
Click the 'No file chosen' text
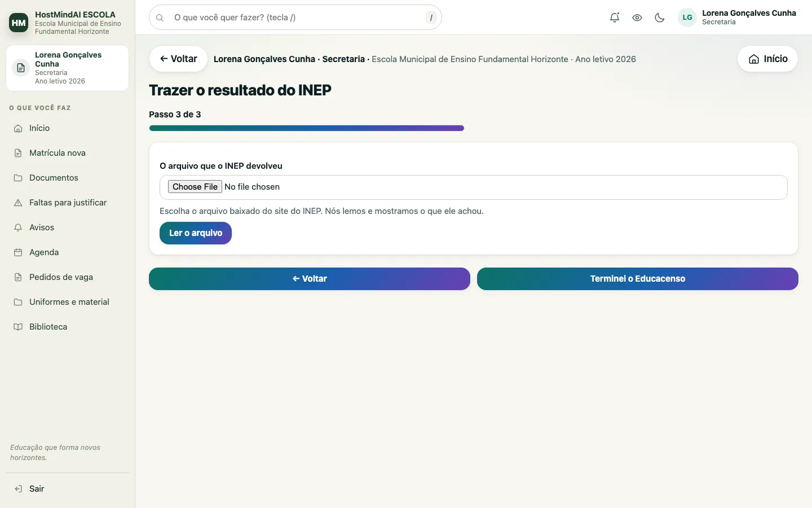click(252, 187)
